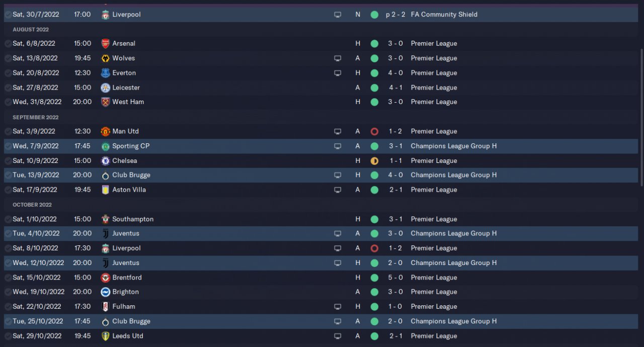The height and width of the screenshot is (347, 644).
Task: Click the Brighton club badge
Action: (105, 292)
